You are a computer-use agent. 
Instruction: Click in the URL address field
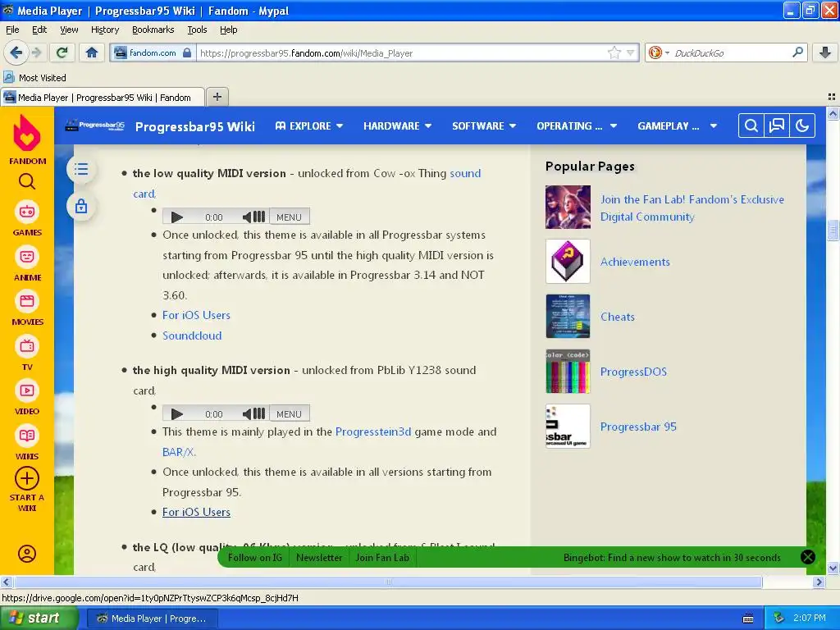(x=402, y=53)
